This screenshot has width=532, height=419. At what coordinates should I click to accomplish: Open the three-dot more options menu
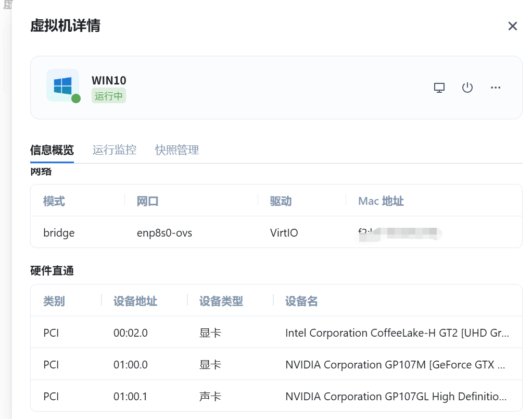click(x=496, y=88)
